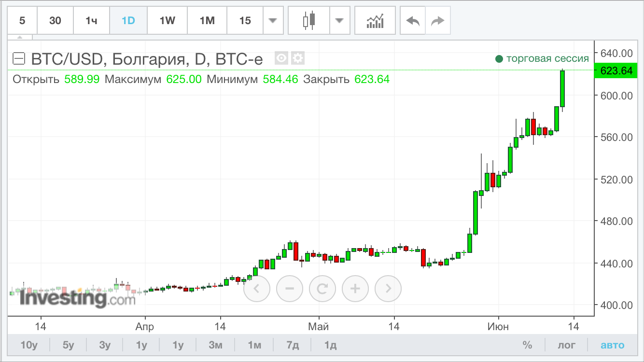This screenshot has height=362, width=644.
Task: Click the торговая сессия status indicator
Action: tap(542, 58)
